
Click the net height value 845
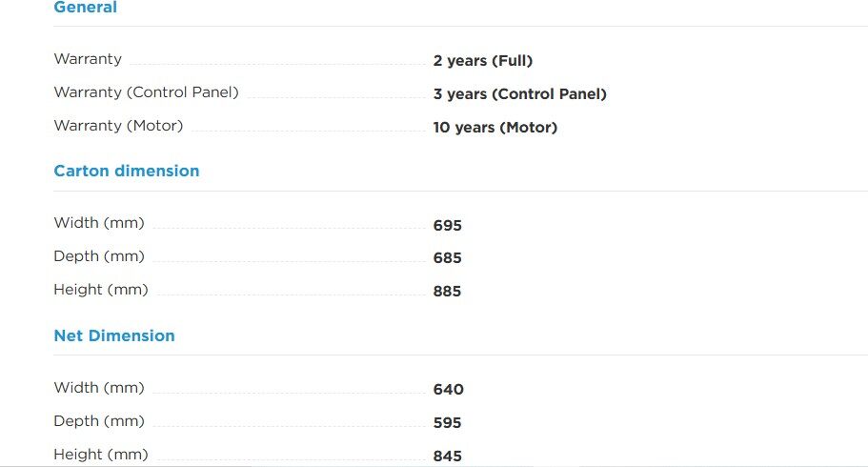(447, 457)
